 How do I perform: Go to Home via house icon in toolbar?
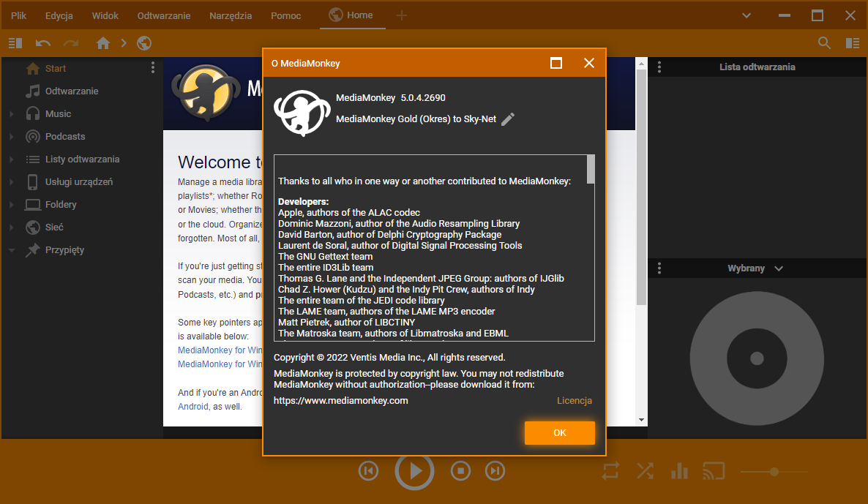click(103, 43)
